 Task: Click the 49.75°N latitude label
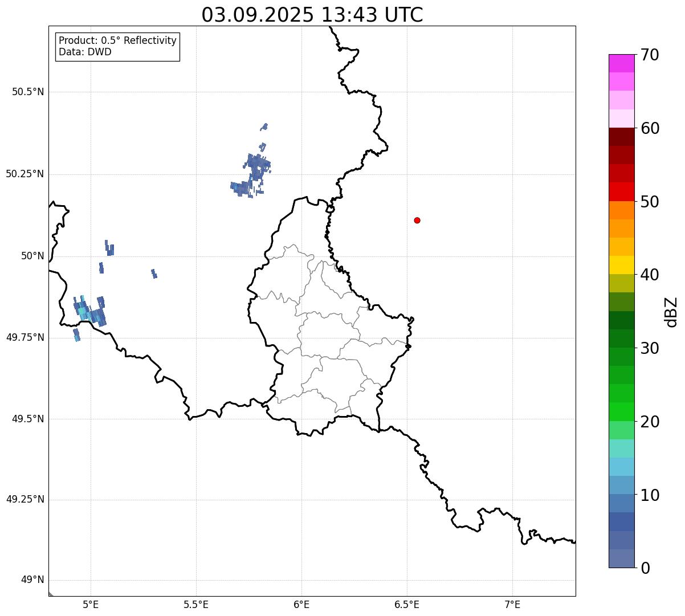(25, 337)
